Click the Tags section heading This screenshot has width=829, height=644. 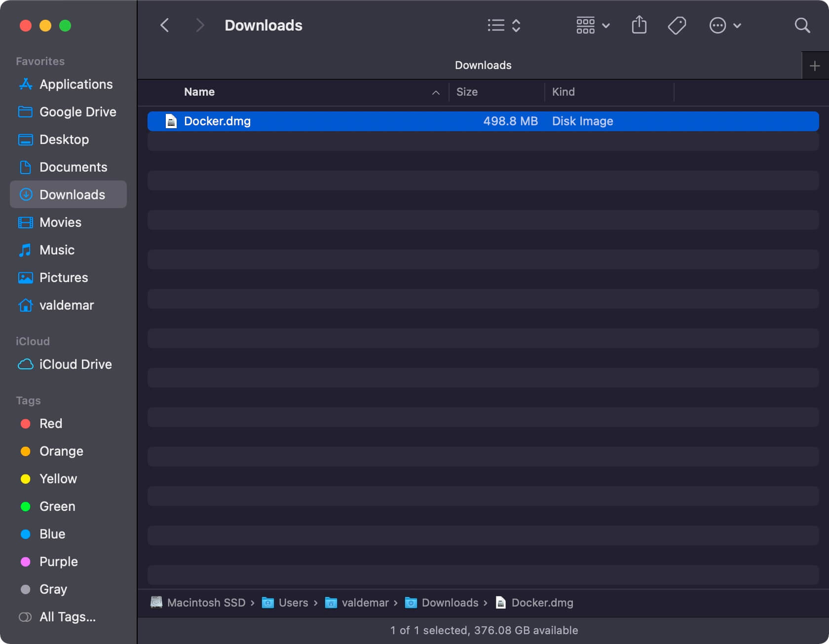coord(28,400)
